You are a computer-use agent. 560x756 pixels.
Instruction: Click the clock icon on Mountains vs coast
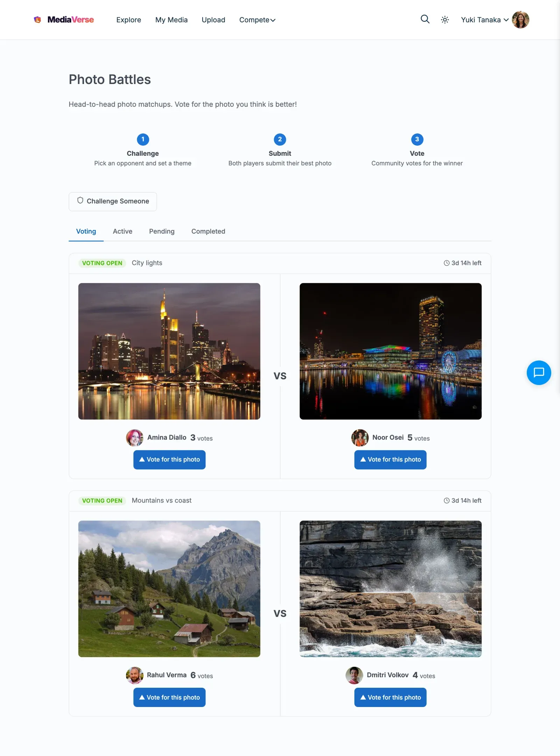coord(447,501)
